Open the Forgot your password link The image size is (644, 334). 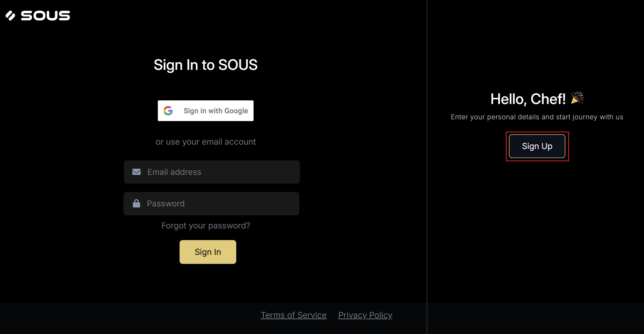point(206,226)
